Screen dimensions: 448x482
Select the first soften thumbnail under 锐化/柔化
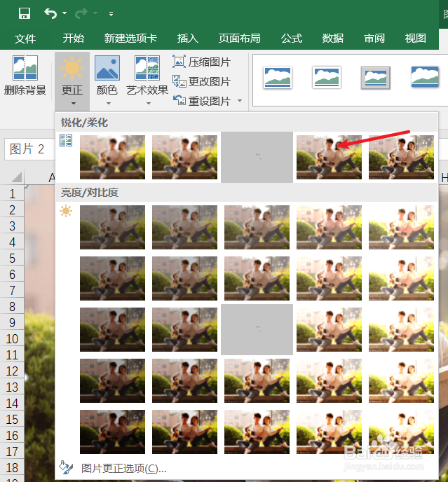tap(112, 157)
